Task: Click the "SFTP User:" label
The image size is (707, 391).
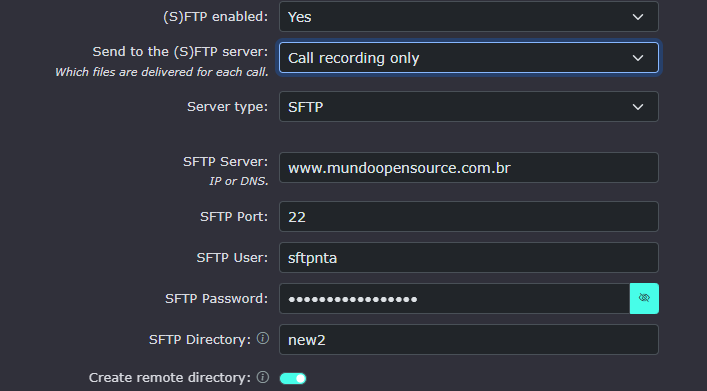Action: click(x=232, y=258)
